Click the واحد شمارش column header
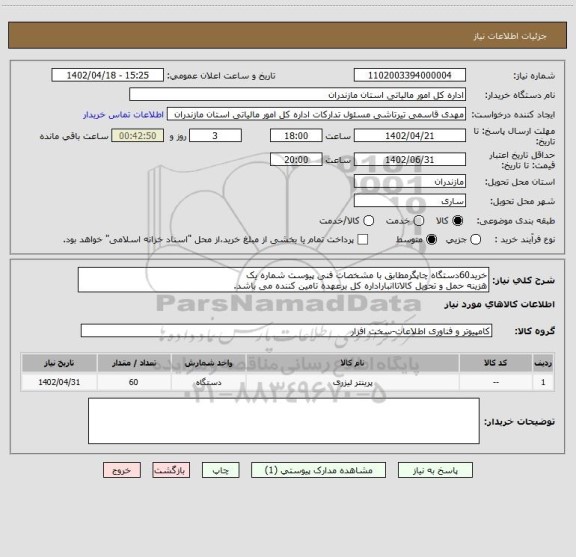 pos(208,363)
